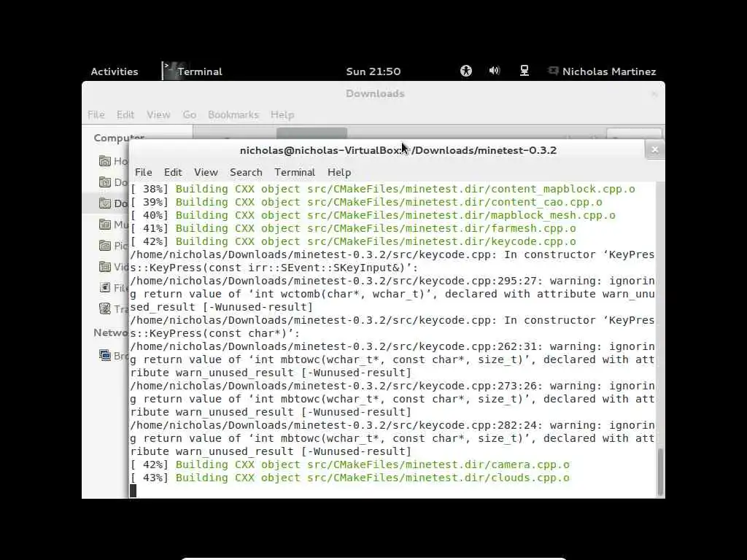Open the Activities overview
This screenshot has width=747, height=560.
tap(115, 71)
